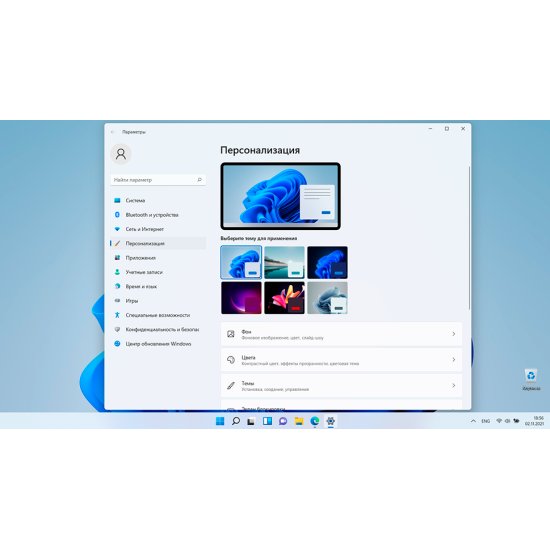The width and height of the screenshot is (550, 550).
Task: Click the Темы brush icon
Action: 231,385
